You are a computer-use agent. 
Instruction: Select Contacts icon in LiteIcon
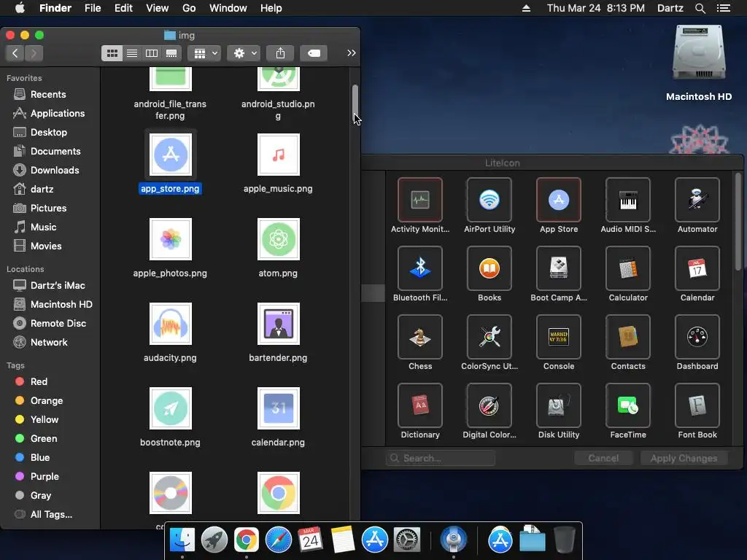(x=628, y=337)
